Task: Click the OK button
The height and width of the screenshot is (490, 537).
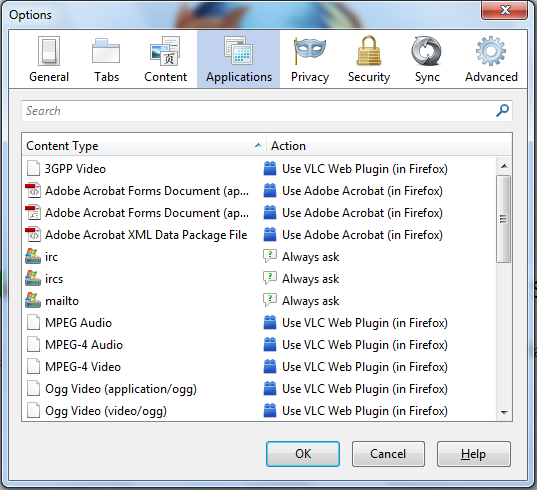Action: tap(303, 454)
